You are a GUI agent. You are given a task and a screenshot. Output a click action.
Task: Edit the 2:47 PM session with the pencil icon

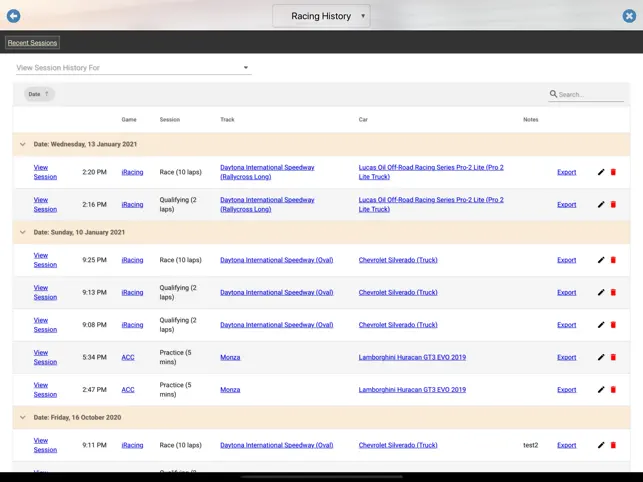point(601,390)
